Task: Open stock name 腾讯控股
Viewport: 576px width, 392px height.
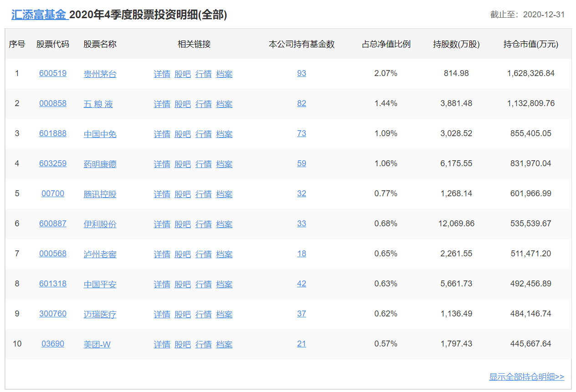Action: pos(100,194)
